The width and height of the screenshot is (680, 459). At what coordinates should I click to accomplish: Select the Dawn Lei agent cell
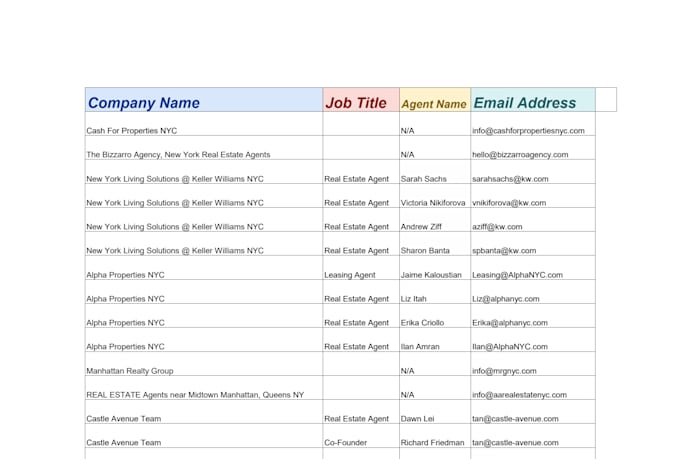[x=435, y=412]
